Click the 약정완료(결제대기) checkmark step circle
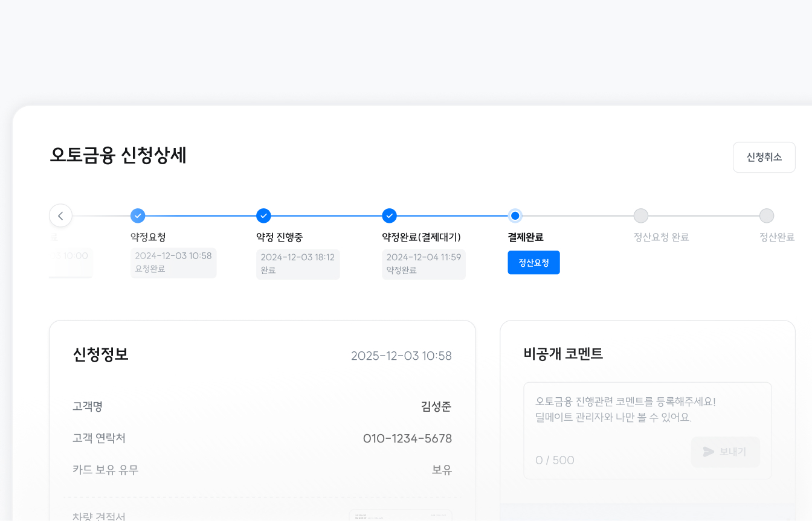This screenshot has height=521, width=812. coord(390,216)
